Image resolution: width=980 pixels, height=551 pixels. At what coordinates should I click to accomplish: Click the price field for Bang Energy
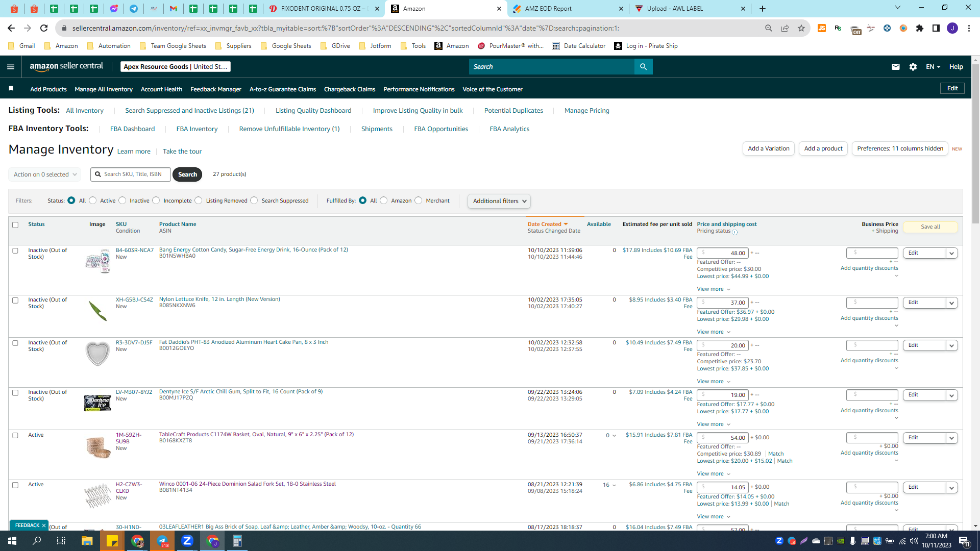point(723,253)
